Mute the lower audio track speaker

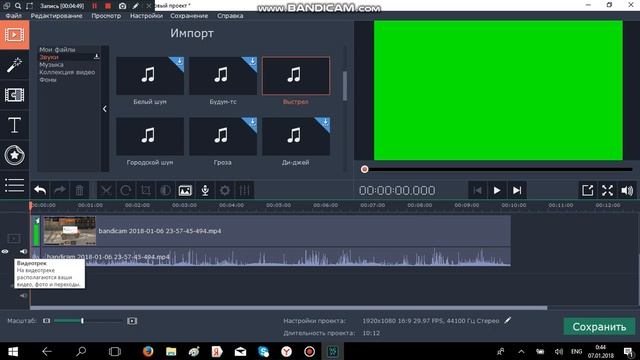pos(23,295)
